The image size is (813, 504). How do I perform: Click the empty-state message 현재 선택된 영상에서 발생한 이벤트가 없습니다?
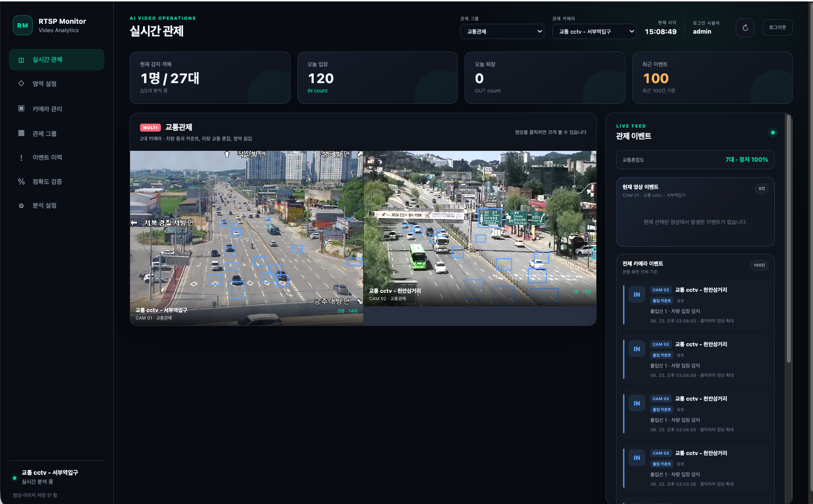(695, 222)
